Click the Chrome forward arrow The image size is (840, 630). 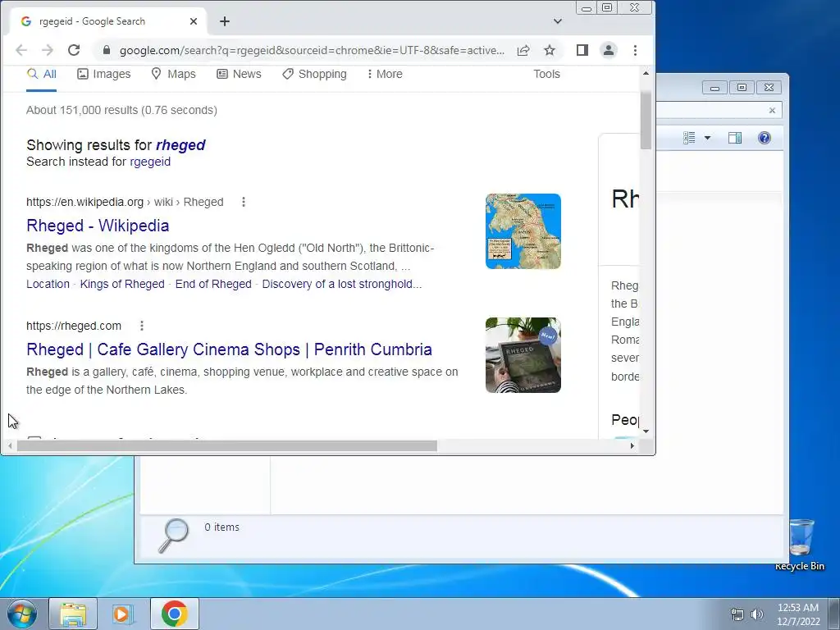click(x=48, y=50)
